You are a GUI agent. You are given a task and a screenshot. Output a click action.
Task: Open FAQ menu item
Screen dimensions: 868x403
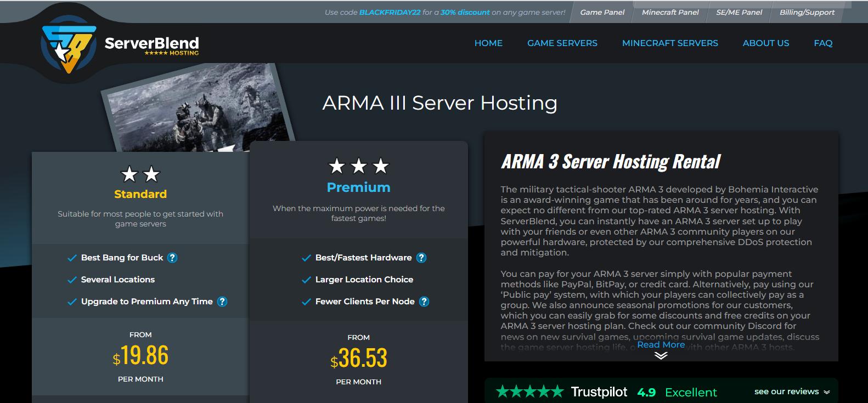click(x=823, y=43)
